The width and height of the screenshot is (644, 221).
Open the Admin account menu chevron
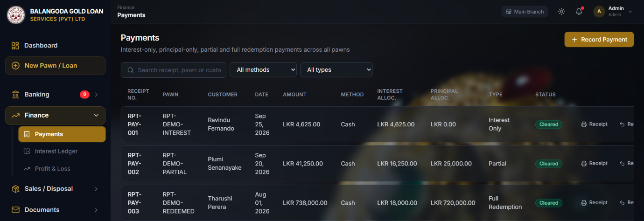tap(630, 12)
